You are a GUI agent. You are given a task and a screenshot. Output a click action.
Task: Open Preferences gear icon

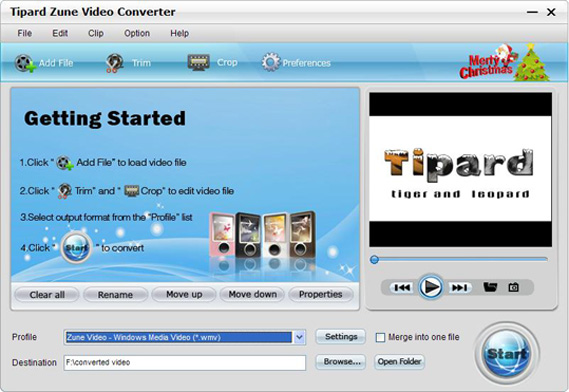pos(271,62)
